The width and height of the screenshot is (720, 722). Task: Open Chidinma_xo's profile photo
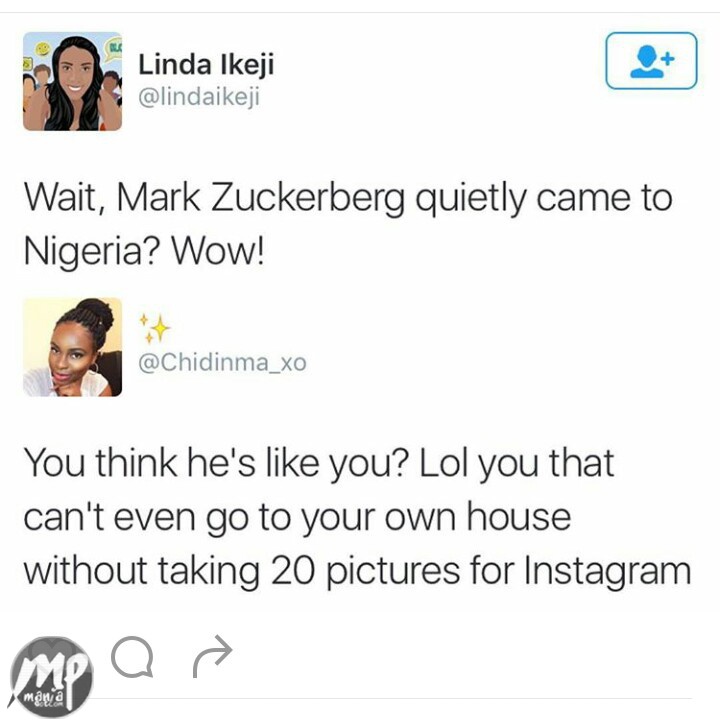click(x=72, y=347)
